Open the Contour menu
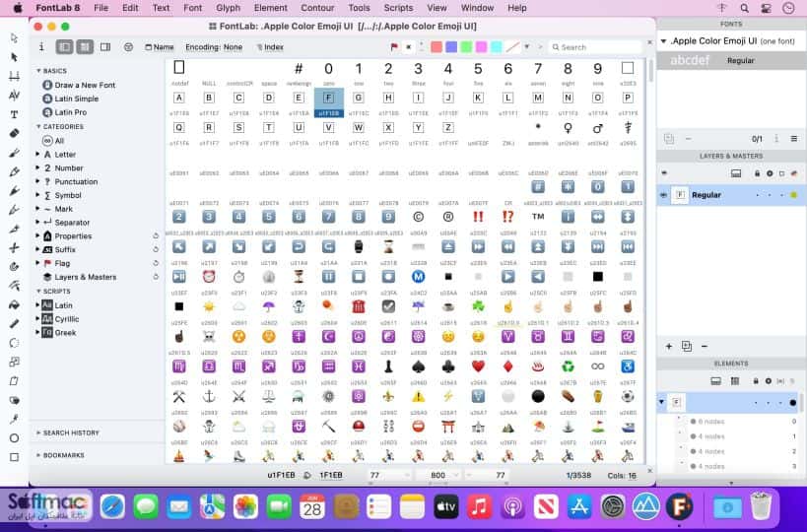Image resolution: width=807 pixels, height=532 pixels. 317,8
